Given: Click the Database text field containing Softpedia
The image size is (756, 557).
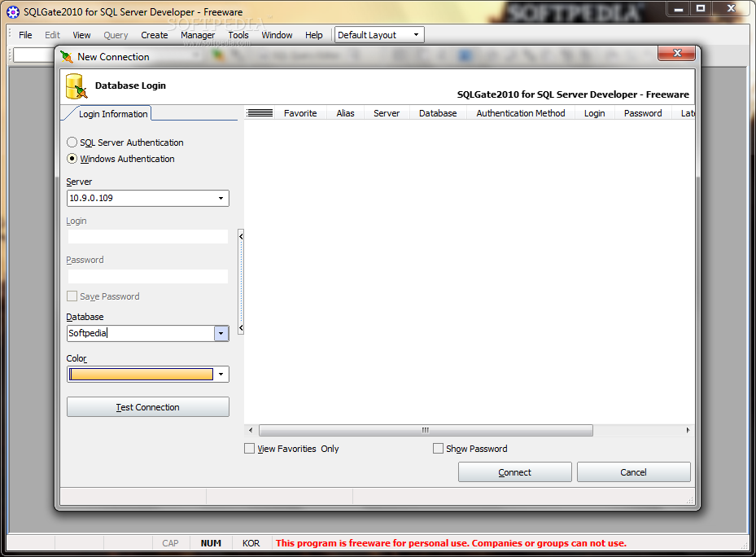Looking at the screenshot, I should pyautogui.click(x=141, y=334).
